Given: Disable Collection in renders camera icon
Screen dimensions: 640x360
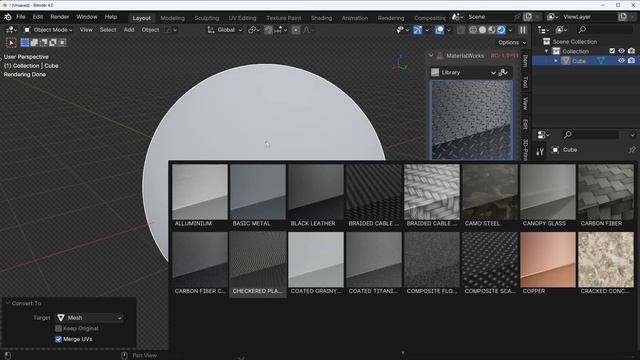Looking at the screenshot, I should [631, 51].
